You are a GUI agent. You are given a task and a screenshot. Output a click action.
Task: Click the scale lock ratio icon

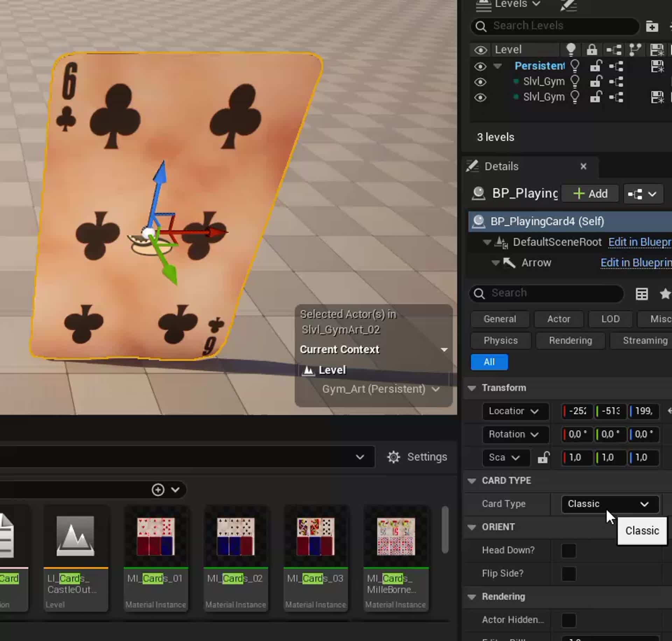pyautogui.click(x=543, y=457)
